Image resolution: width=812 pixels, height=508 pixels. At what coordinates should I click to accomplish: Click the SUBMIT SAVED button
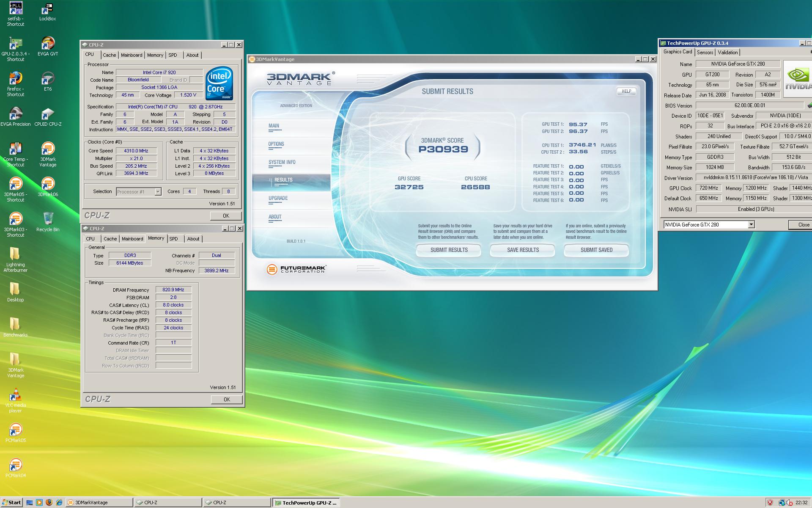click(596, 250)
